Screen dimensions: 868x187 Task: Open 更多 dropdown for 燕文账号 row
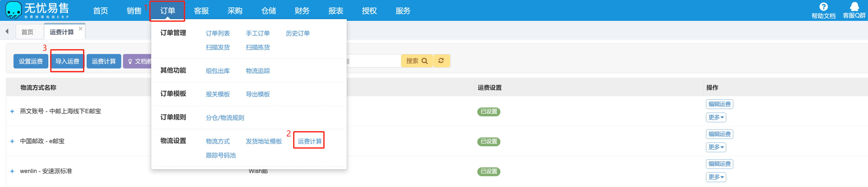click(716, 118)
